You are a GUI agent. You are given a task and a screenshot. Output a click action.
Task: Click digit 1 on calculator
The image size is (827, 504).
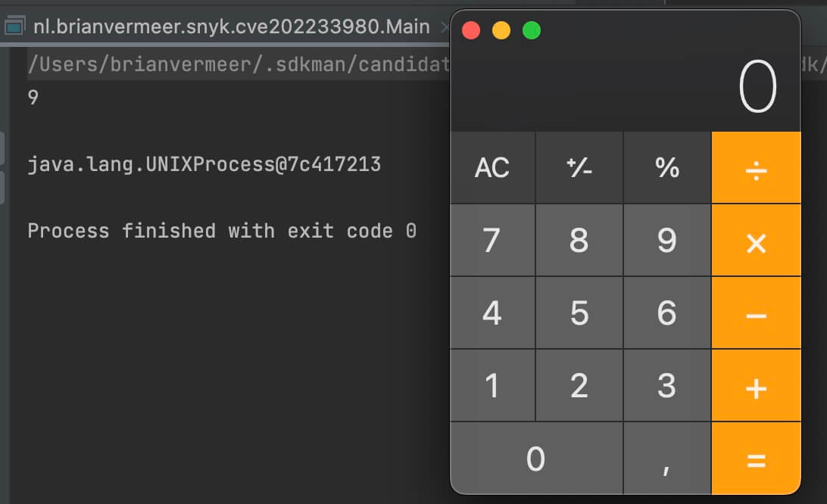coord(492,386)
